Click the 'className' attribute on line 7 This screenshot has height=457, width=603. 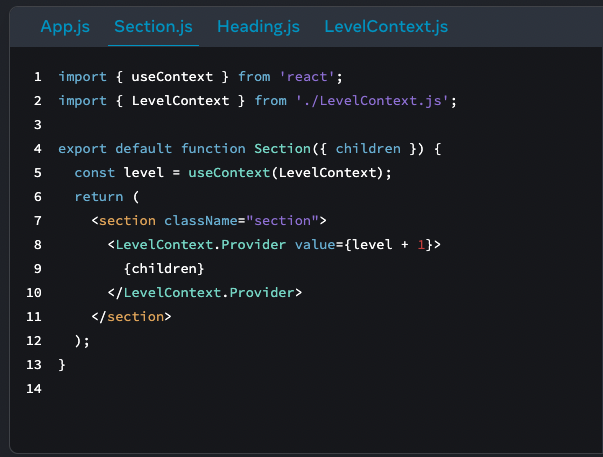201,221
